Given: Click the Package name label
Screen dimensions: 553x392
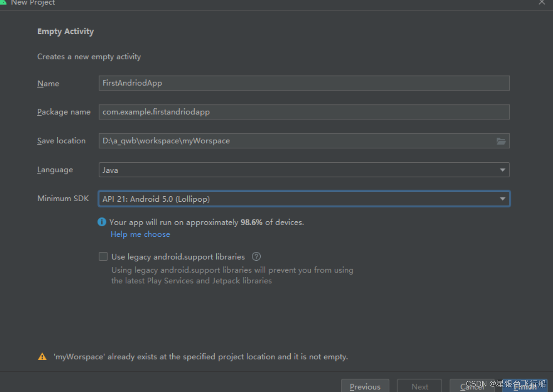Looking at the screenshot, I should click(x=64, y=112).
